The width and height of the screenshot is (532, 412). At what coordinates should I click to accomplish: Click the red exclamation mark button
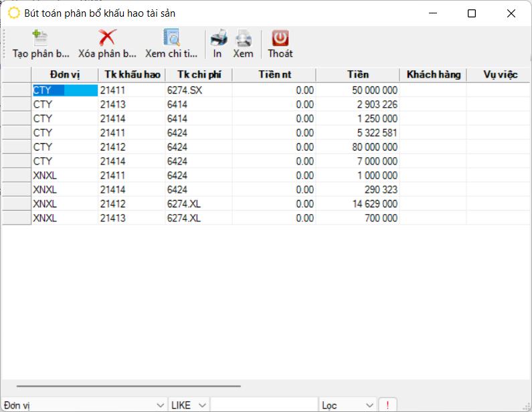387,405
